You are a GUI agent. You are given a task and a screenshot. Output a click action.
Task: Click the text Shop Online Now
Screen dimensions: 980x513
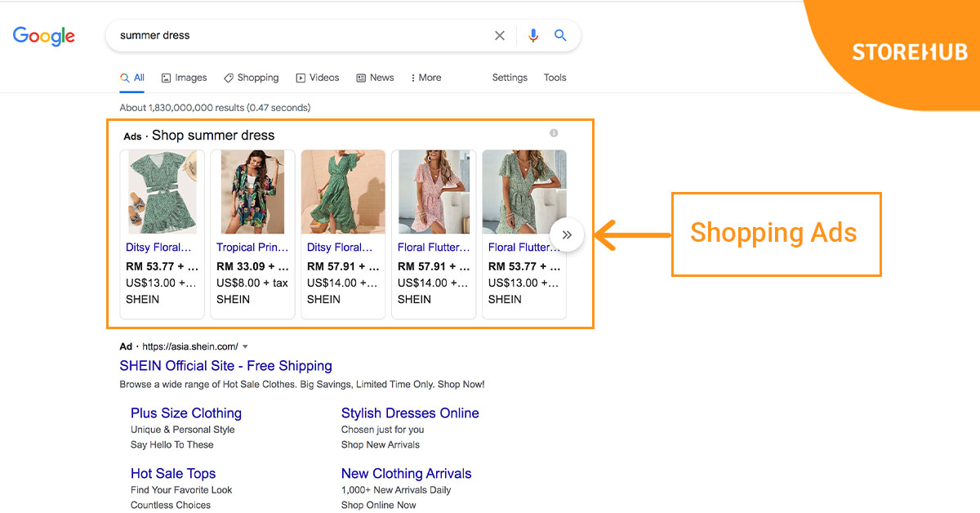[379, 505]
